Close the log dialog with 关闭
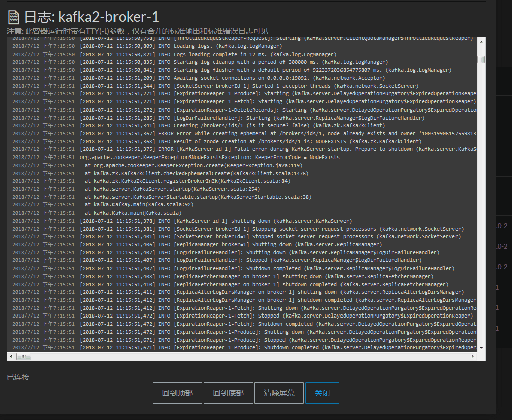This screenshot has height=420, width=512. (x=322, y=393)
